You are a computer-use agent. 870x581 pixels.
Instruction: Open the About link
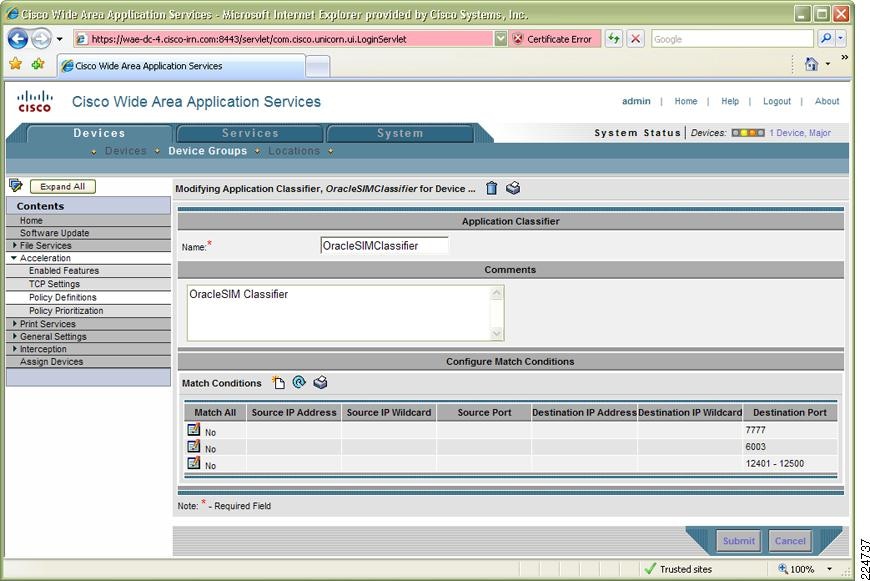(827, 101)
